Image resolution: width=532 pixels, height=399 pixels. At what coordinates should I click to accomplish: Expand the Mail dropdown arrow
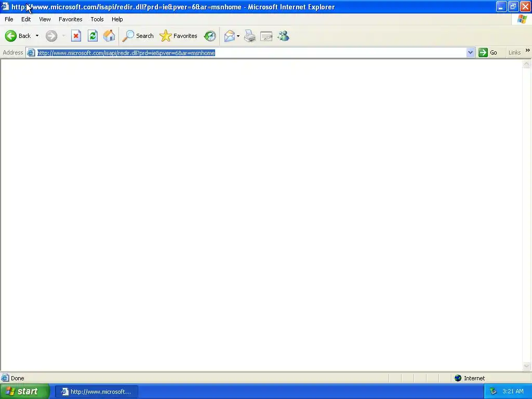point(238,36)
